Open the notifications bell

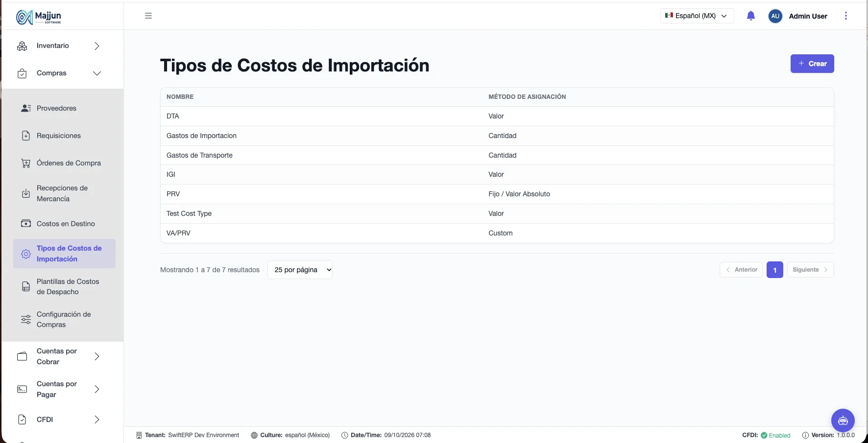[x=751, y=16]
